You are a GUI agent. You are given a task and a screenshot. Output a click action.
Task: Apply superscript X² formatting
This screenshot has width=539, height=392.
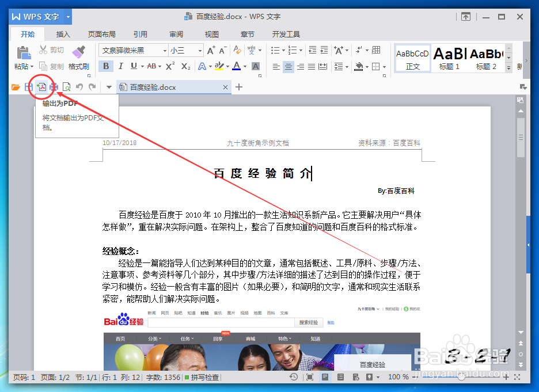click(170, 66)
